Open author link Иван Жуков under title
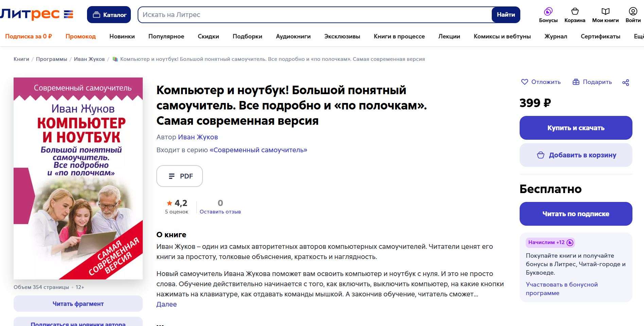 tap(198, 137)
